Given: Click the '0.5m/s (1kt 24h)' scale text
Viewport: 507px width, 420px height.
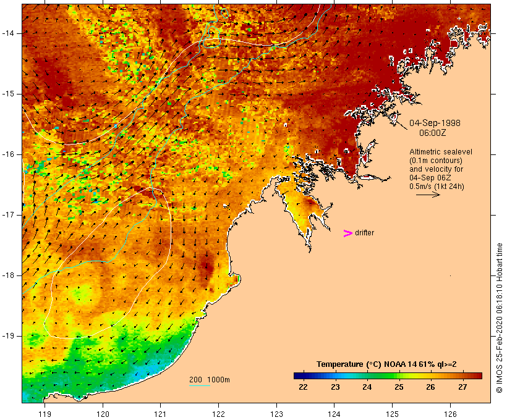Looking at the screenshot, I should pyautogui.click(x=437, y=187).
